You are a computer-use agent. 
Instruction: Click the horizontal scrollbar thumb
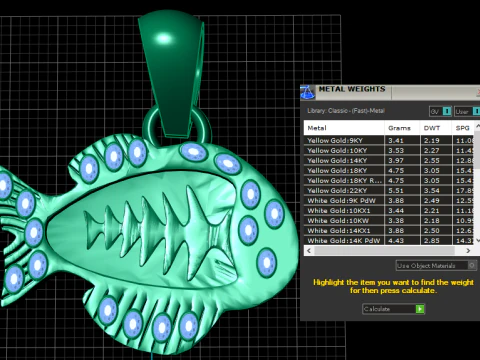tap(384, 251)
